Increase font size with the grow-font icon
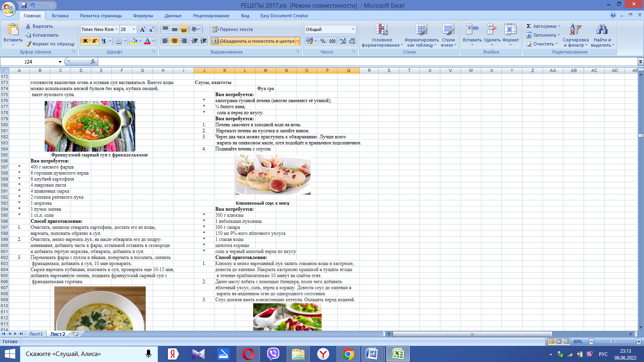644x362 pixels. [x=142, y=29]
